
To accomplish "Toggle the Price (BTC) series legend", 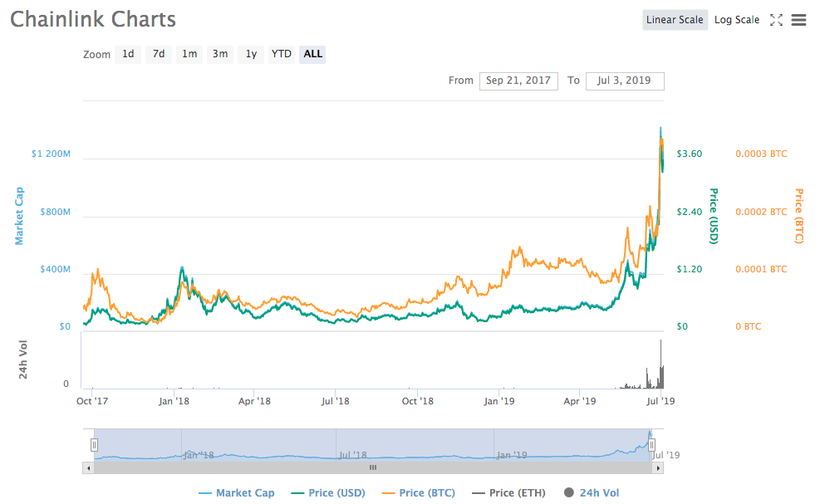I will 418,493.
